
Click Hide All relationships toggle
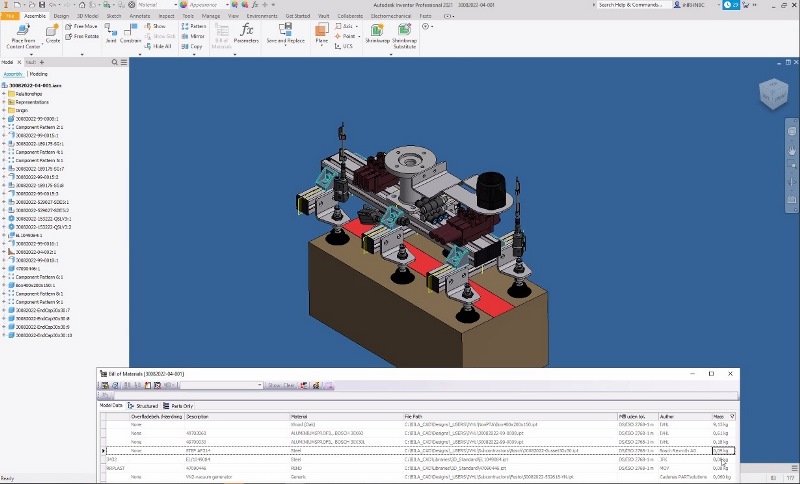tap(160, 46)
